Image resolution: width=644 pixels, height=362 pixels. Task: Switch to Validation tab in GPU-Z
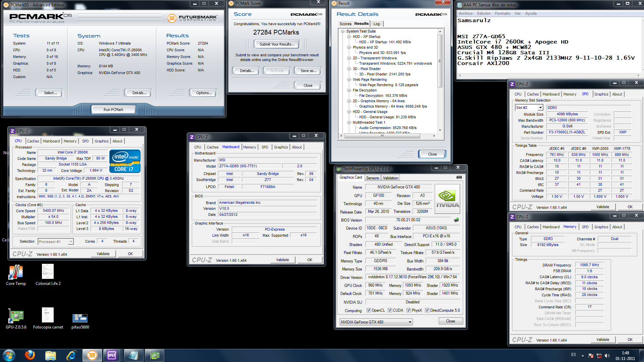[390, 178]
